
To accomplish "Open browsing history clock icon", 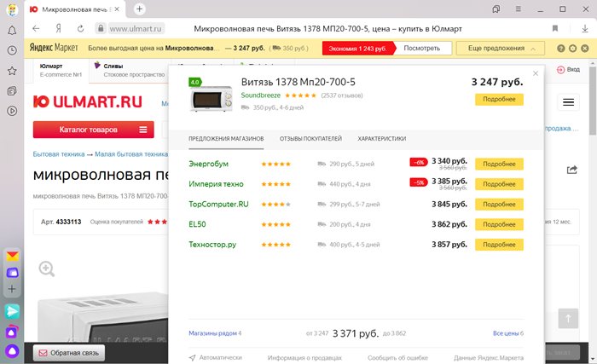I will (12, 50).
